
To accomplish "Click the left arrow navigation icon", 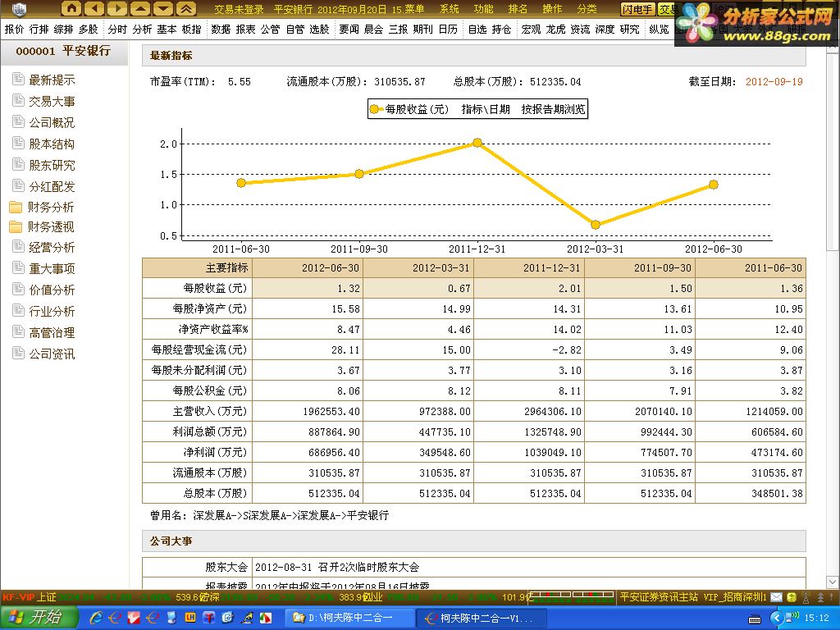I will click(x=94, y=8).
